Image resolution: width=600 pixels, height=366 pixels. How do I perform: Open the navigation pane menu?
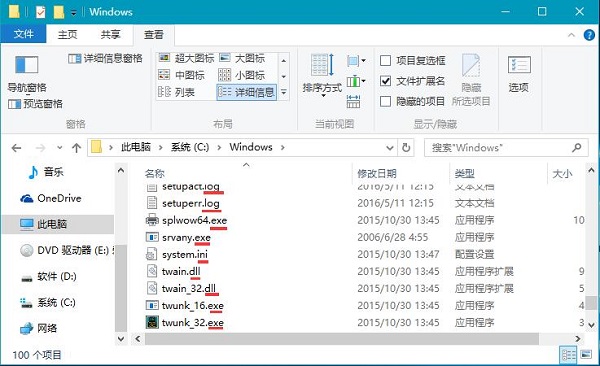pyautogui.click(x=26, y=74)
